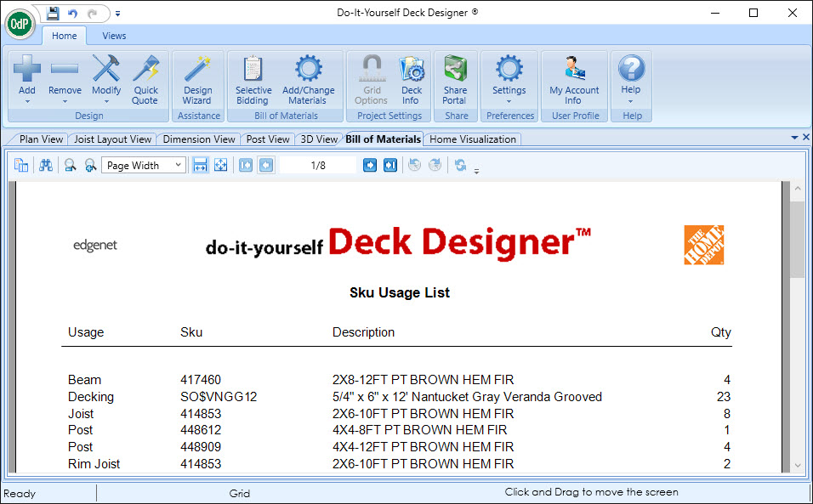The image size is (813, 504).
Task: Select the Bill of Materials tab
Action: [384, 139]
